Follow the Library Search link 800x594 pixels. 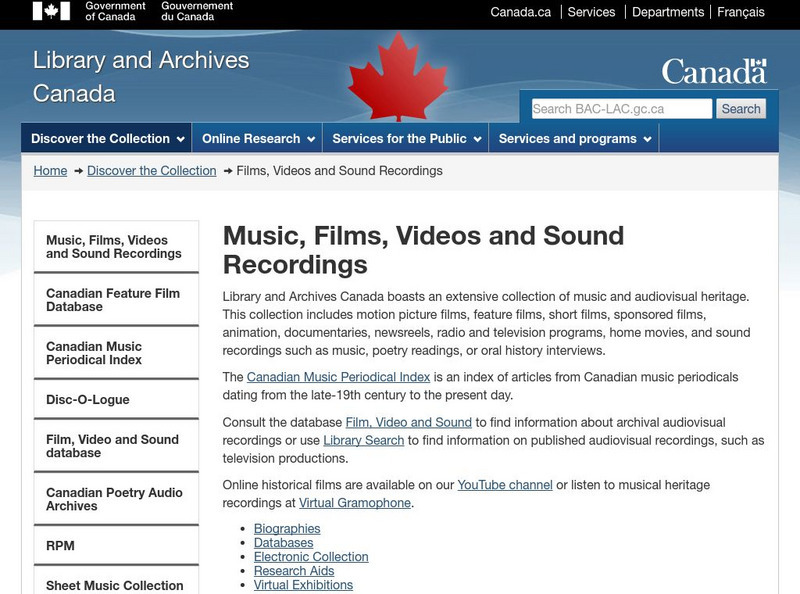coord(364,440)
